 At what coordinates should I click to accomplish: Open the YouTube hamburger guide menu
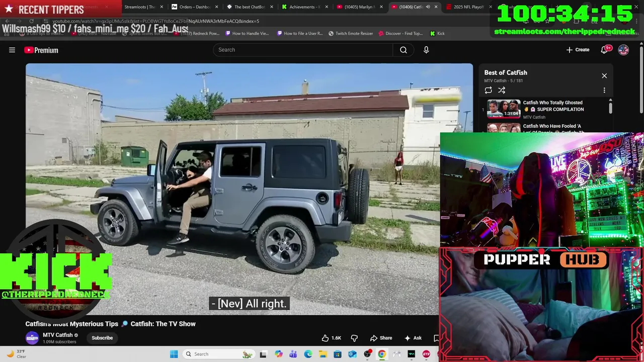coord(12,50)
